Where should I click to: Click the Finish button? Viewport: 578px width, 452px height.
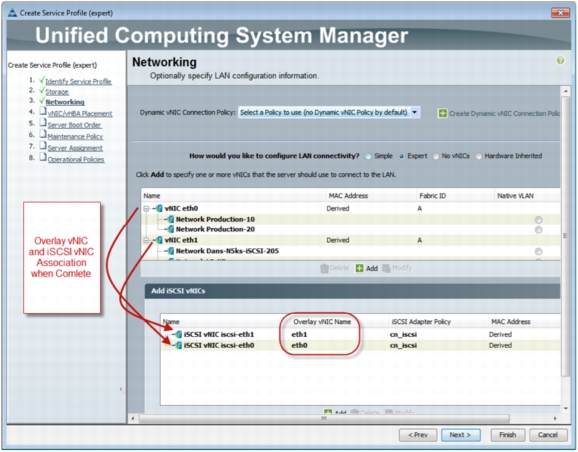tap(508, 435)
